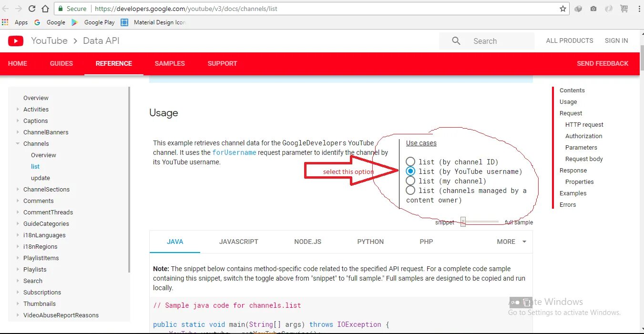Open the Material Design Icons bookmark
The image size is (644, 334).
tap(153, 22)
